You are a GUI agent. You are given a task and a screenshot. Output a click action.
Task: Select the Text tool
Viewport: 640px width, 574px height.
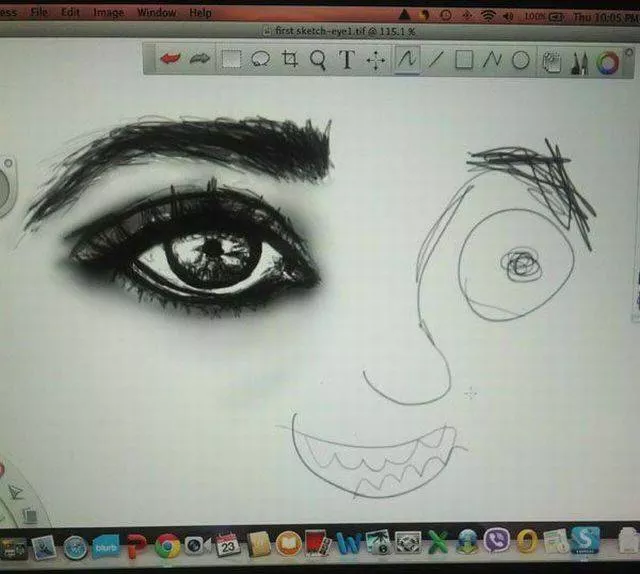point(347,60)
